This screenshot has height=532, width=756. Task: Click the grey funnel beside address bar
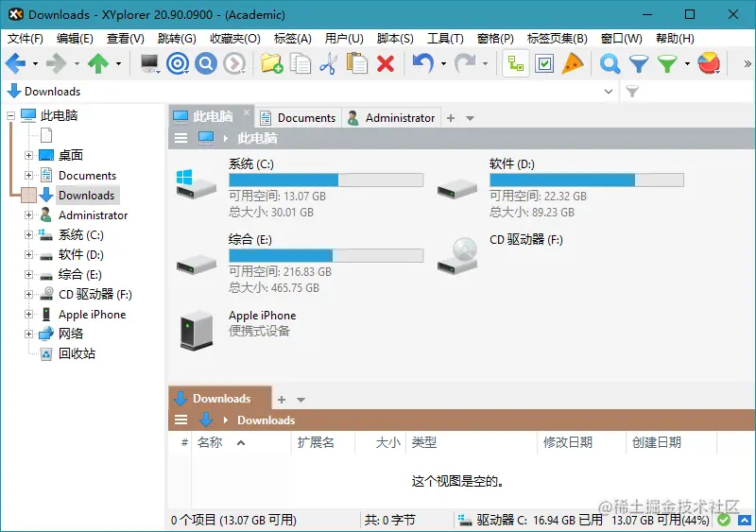tap(632, 91)
